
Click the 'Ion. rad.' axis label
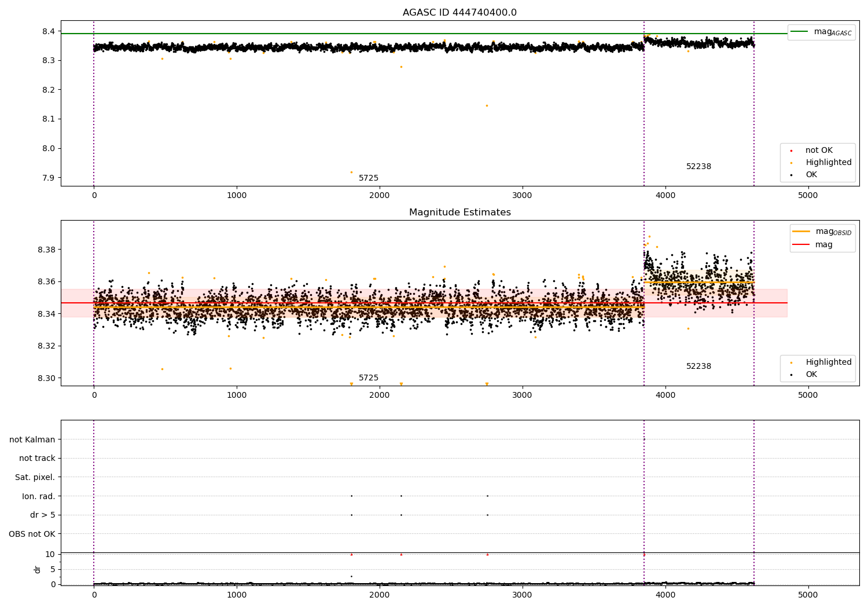39,497
